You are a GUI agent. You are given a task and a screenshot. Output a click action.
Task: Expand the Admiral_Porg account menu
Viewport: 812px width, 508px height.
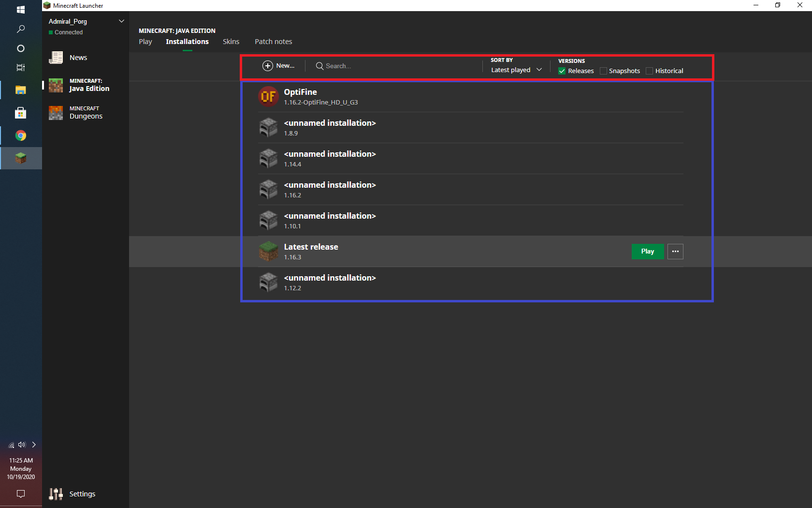tap(121, 21)
